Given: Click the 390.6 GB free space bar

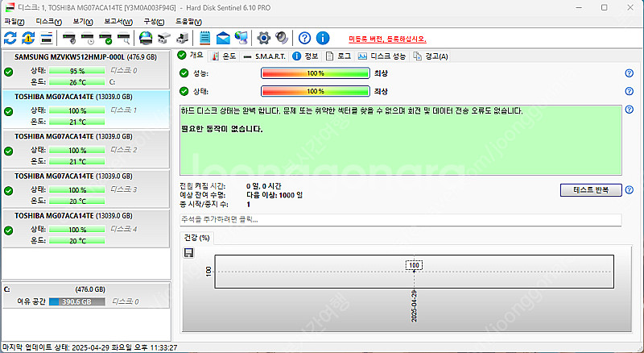Looking at the screenshot, I should [76, 301].
